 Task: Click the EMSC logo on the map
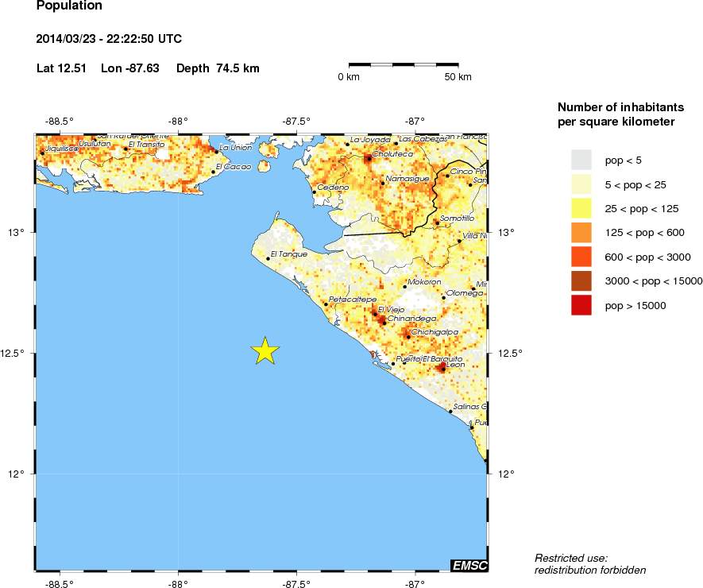click(x=469, y=565)
